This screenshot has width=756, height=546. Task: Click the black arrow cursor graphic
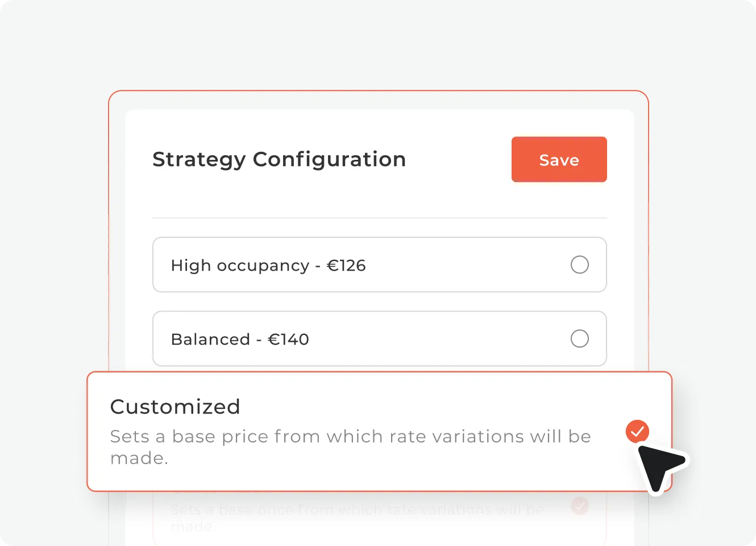[x=659, y=465]
